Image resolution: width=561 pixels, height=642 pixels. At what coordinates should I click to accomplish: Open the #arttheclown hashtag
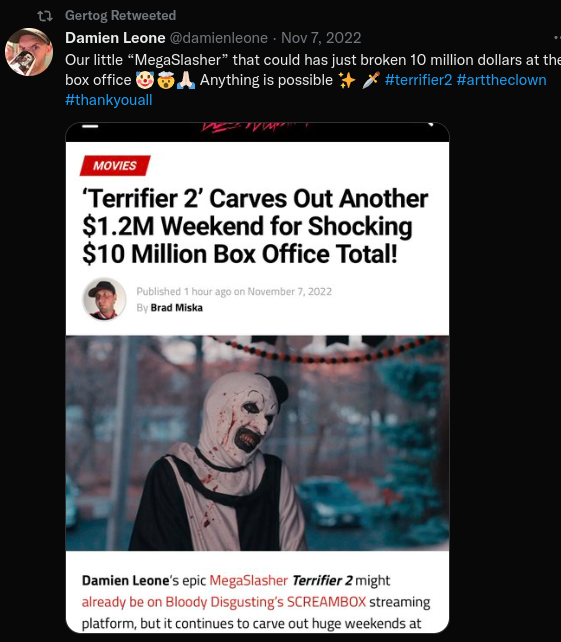click(502, 80)
